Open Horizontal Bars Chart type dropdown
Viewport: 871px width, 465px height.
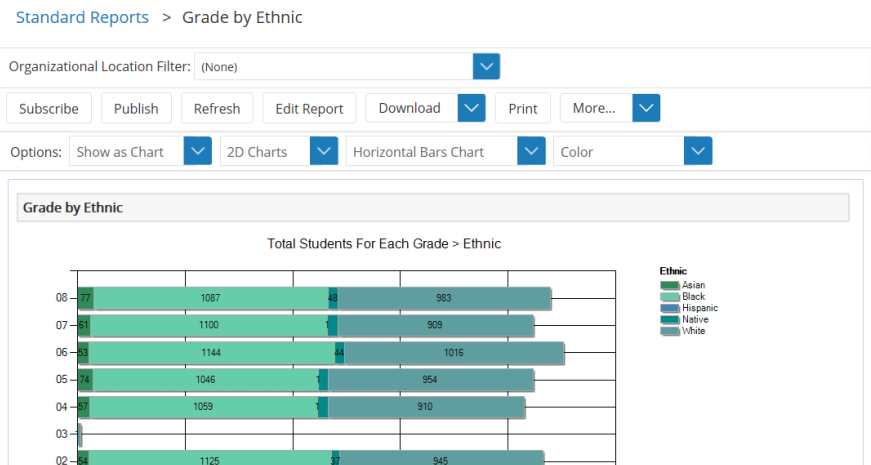[x=531, y=152]
